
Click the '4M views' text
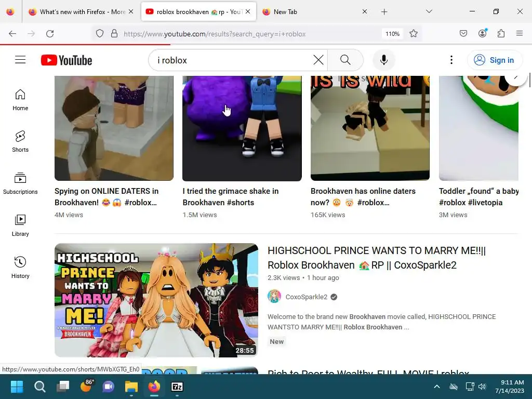pyautogui.click(x=69, y=215)
